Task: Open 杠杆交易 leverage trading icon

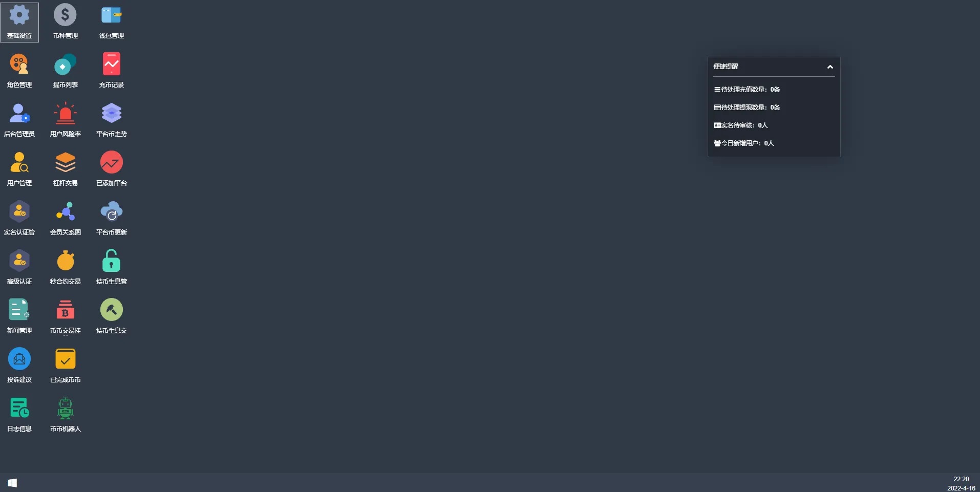Action: (x=65, y=163)
